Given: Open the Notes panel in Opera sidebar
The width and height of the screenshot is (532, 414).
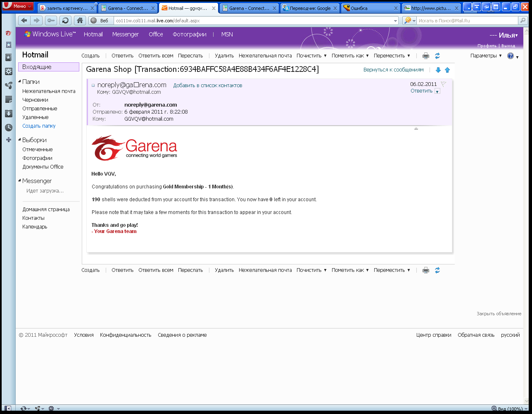Looking at the screenshot, I should click(x=8, y=100).
